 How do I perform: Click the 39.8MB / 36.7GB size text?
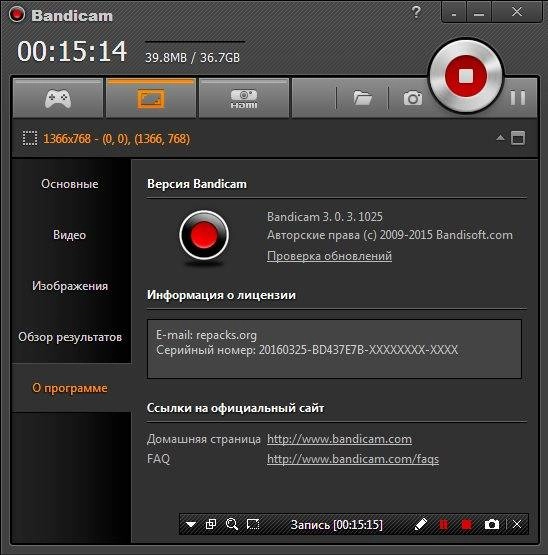click(x=193, y=57)
